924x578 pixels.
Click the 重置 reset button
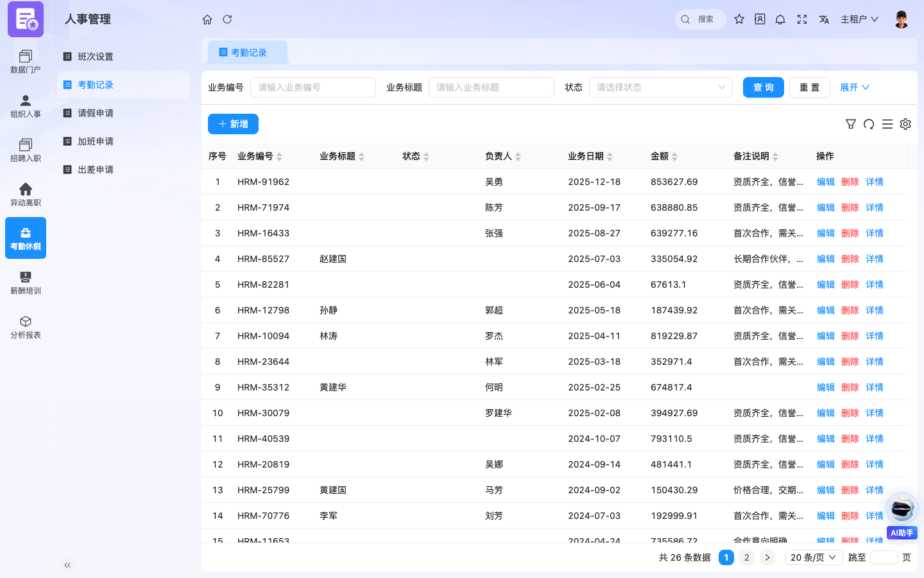point(810,87)
